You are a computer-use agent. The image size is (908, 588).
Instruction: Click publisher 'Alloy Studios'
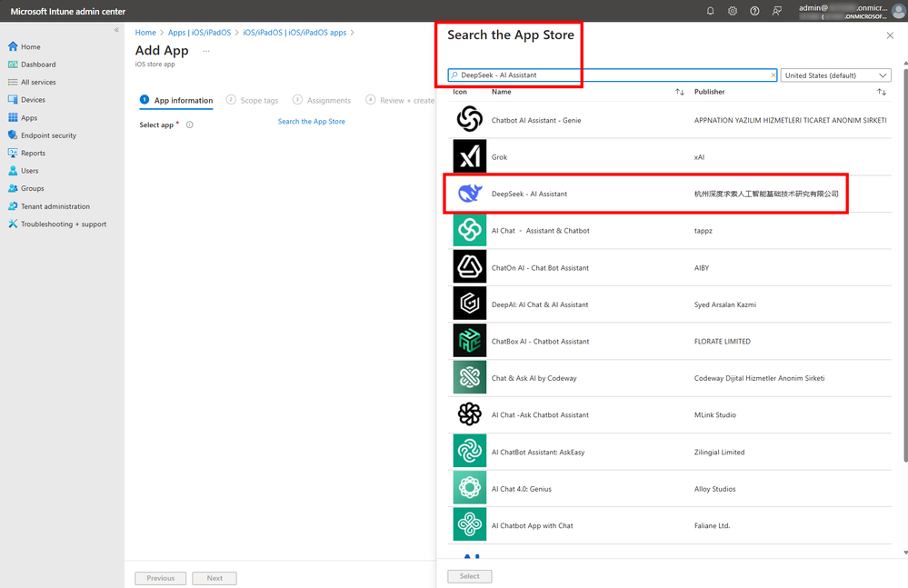tap(714, 489)
